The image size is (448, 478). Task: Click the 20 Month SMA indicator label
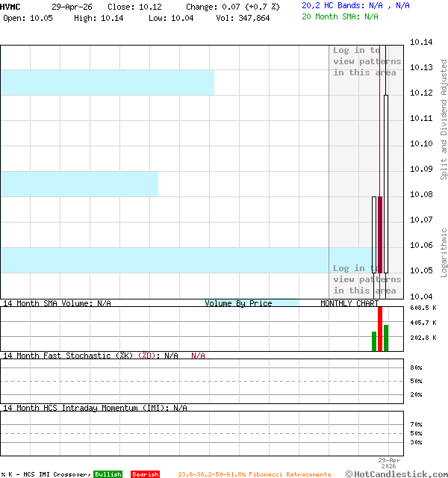click(340, 16)
